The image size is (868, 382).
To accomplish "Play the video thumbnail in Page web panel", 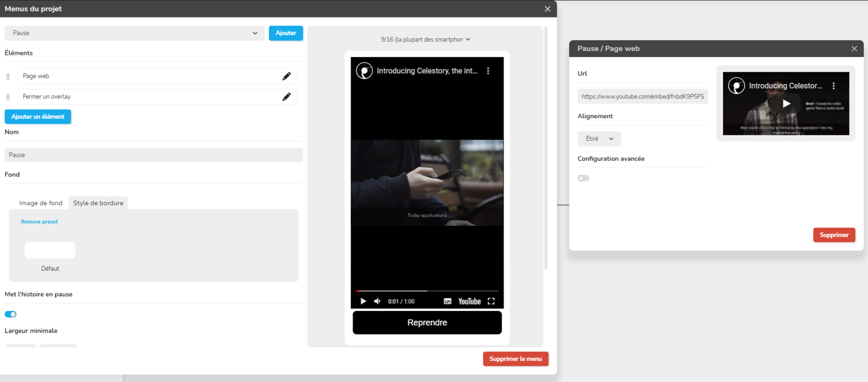I will pyautogui.click(x=786, y=104).
